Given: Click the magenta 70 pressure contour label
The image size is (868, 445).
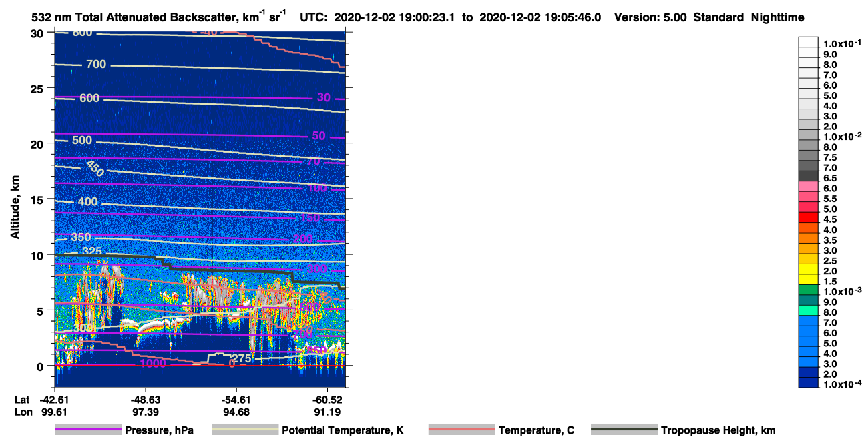Looking at the screenshot, I should [314, 161].
